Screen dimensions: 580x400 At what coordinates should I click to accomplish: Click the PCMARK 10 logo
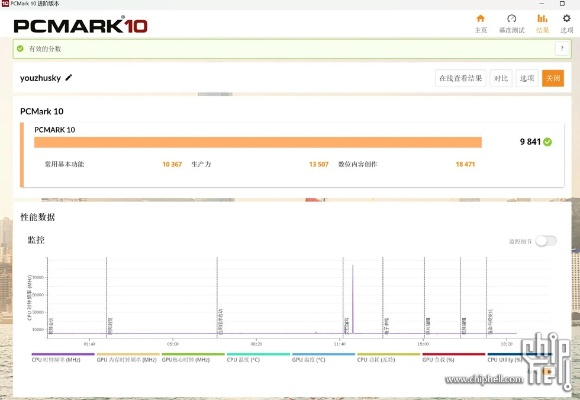[81, 25]
